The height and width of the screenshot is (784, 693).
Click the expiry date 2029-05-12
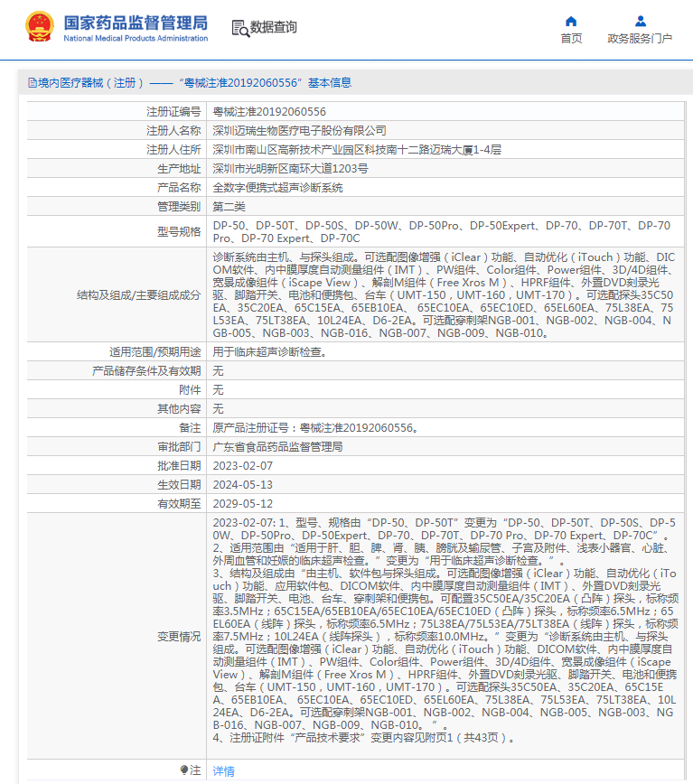pos(242,504)
